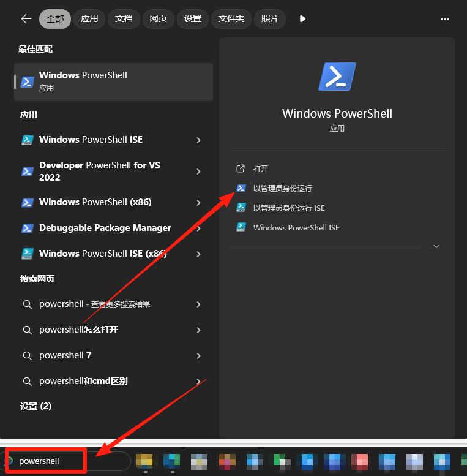Click the Windows PowerShell best match icon

(x=28, y=82)
